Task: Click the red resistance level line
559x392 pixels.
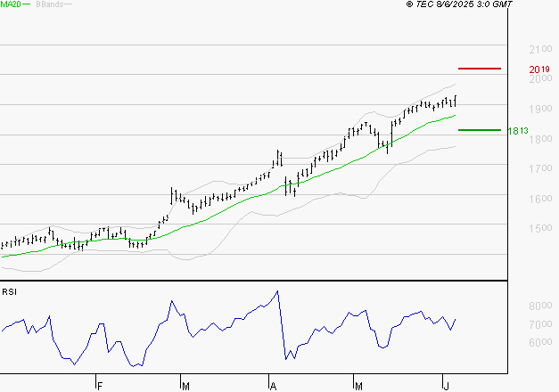Action: click(480, 69)
